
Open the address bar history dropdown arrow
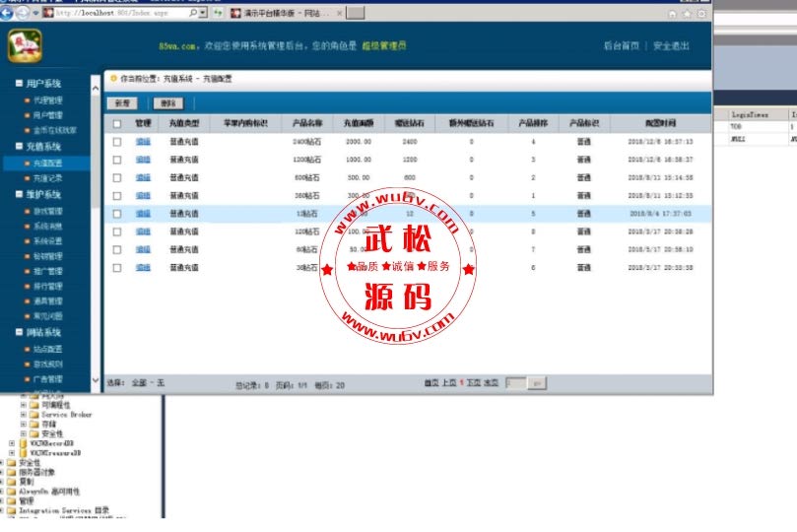click(203, 13)
